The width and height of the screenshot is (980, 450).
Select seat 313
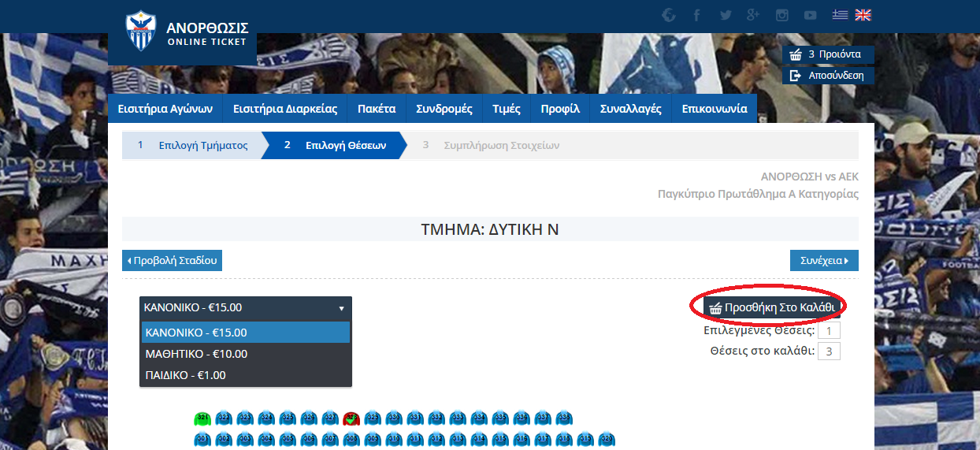click(458, 440)
